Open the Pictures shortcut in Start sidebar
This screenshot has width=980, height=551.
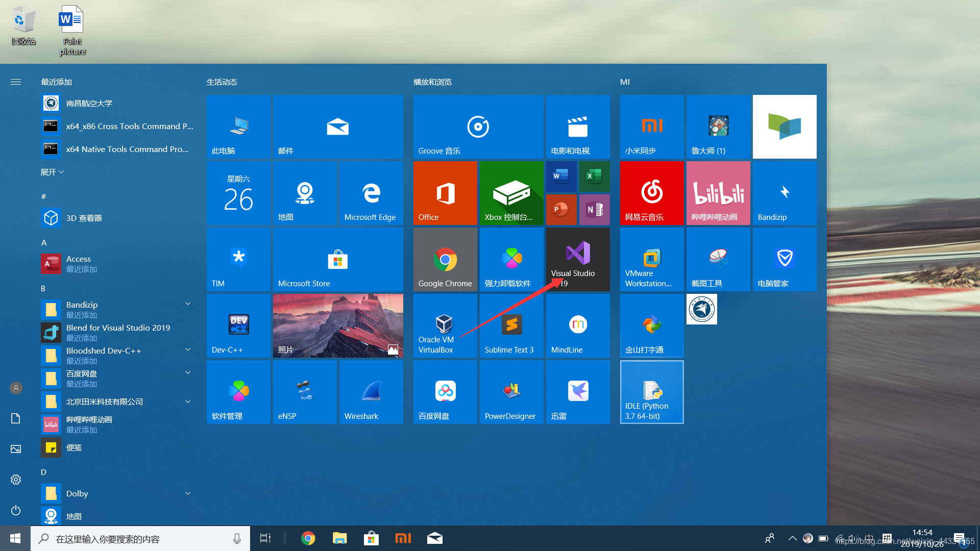click(16, 449)
